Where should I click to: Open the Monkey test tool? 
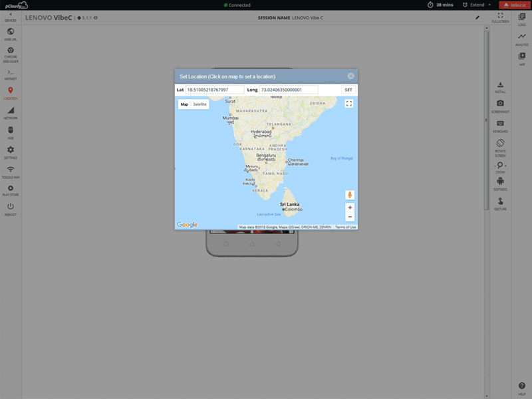(11, 74)
